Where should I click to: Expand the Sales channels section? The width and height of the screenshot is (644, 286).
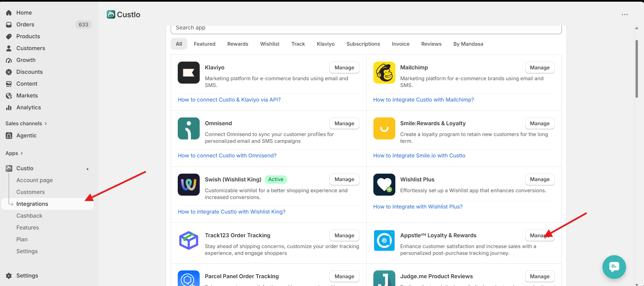26,124
